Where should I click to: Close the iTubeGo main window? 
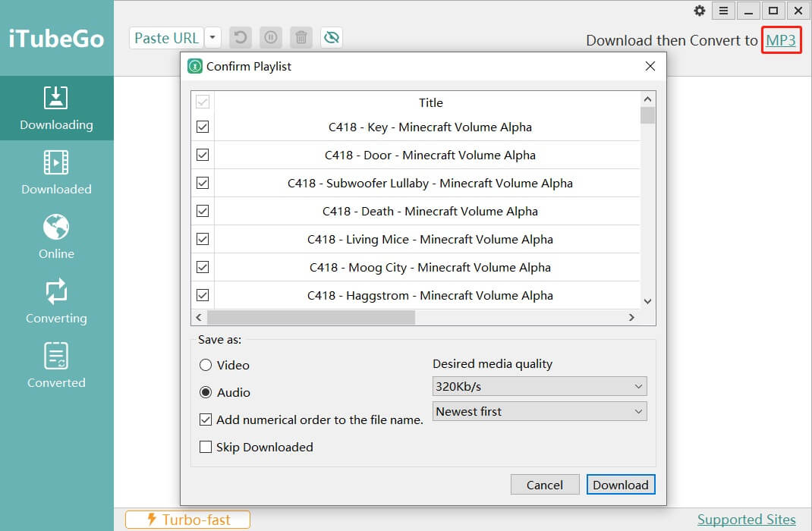pos(798,11)
